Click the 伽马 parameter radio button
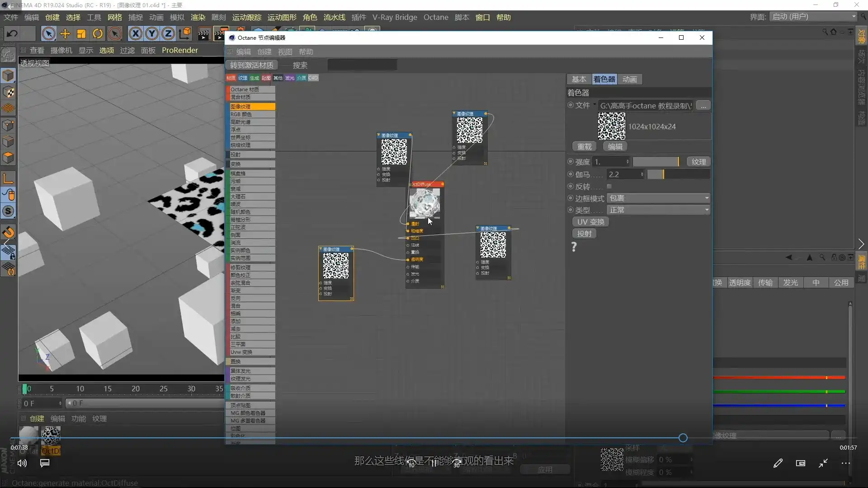The width and height of the screenshot is (868, 488). [571, 174]
